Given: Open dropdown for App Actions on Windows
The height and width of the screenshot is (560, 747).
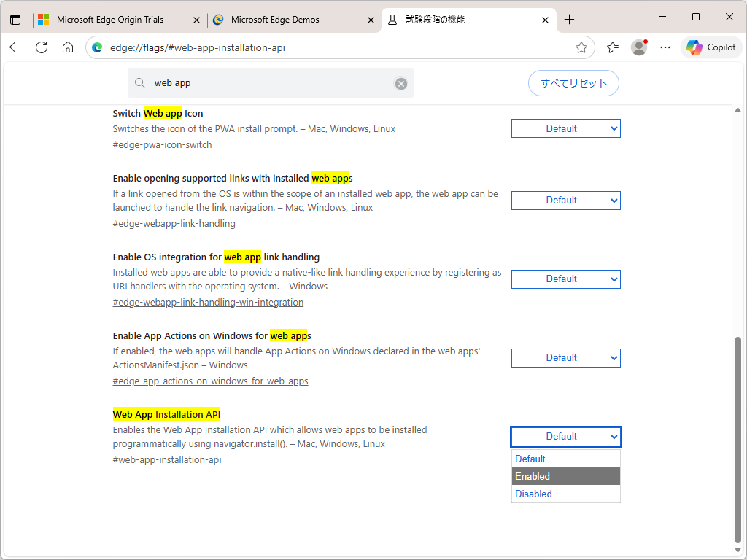Looking at the screenshot, I should [x=566, y=358].
